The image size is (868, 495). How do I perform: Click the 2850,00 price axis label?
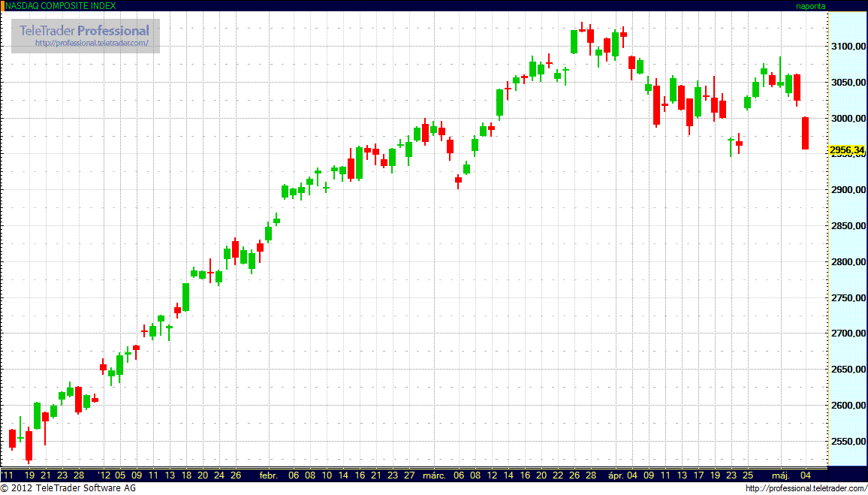(849, 226)
